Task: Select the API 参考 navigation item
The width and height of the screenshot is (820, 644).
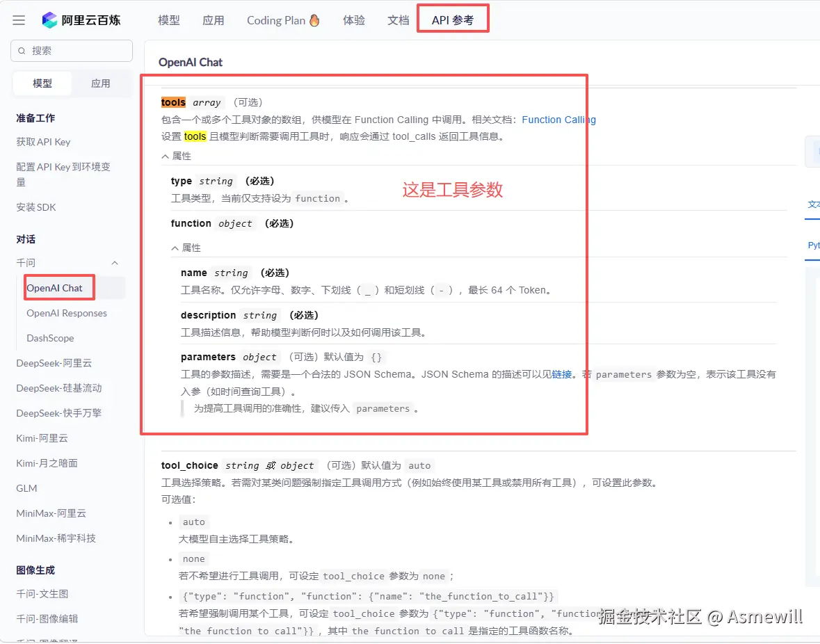Action: coord(453,20)
